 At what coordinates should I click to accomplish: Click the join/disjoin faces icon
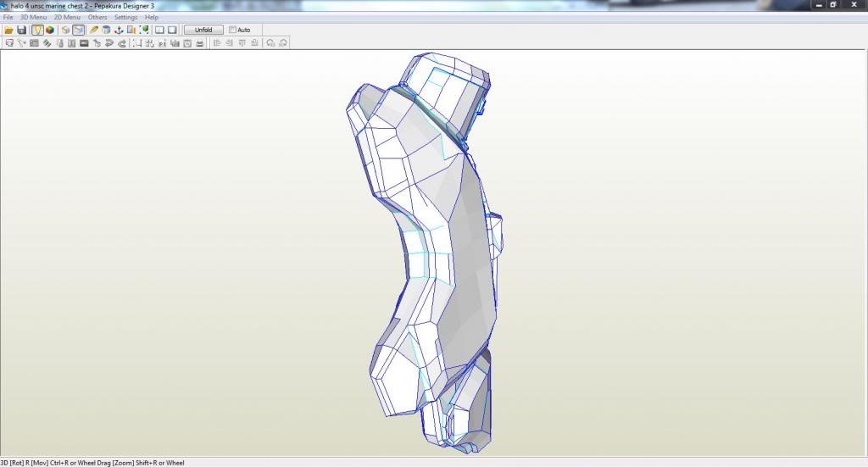pyautogui.click(x=34, y=43)
